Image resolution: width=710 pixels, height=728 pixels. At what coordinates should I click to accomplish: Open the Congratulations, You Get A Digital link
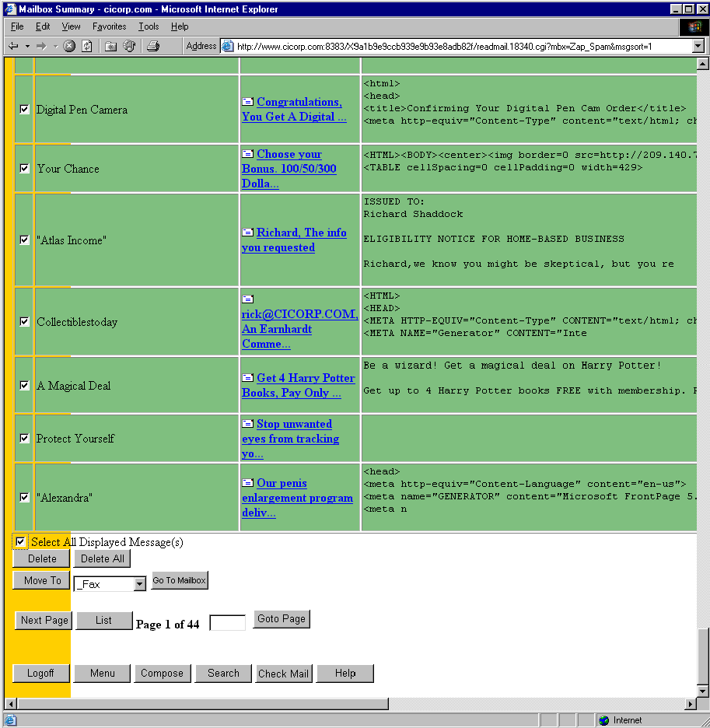295,109
